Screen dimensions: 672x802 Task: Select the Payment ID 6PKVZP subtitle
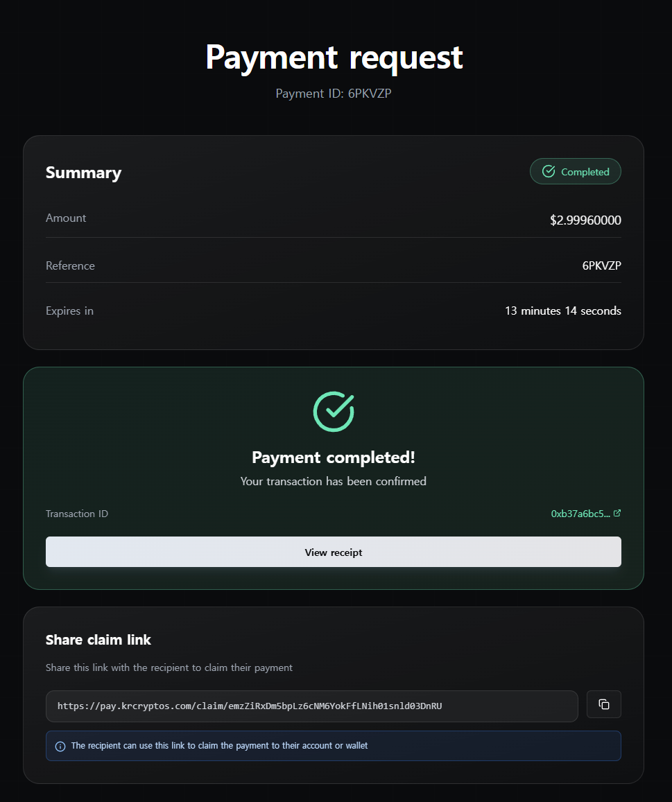click(334, 94)
